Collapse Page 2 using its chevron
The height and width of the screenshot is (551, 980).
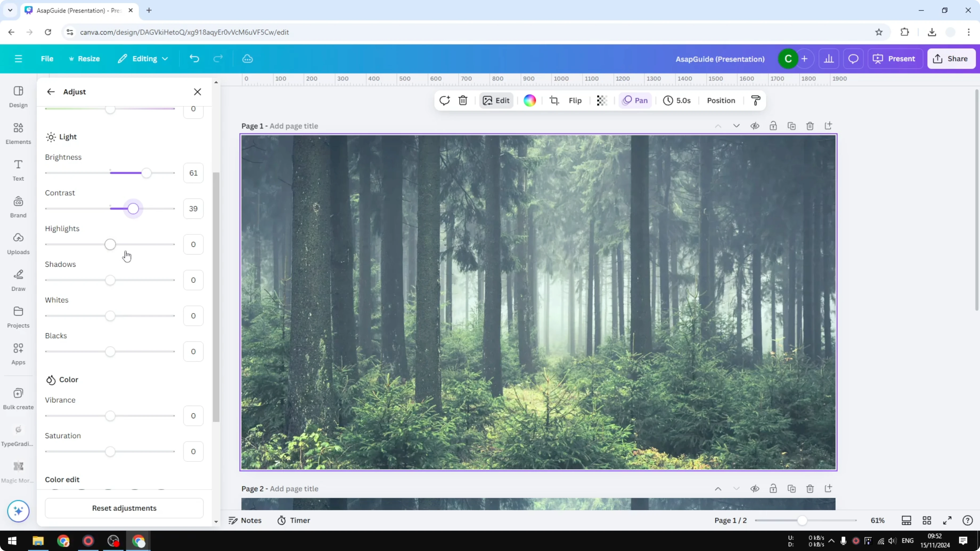click(736, 489)
